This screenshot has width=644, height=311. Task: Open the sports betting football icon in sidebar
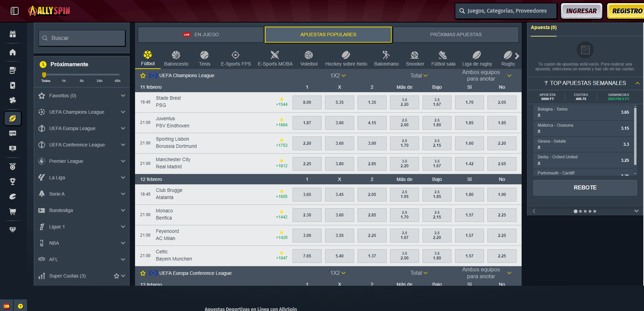pyautogui.click(x=13, y=118)
